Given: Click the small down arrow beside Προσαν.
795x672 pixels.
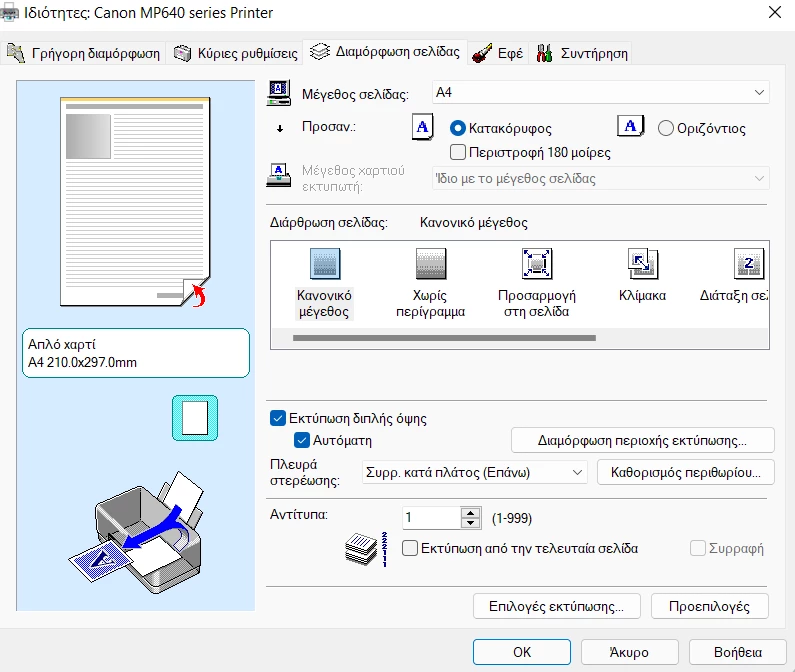Looking at the screenshot, I should click(x=280, y=129).
